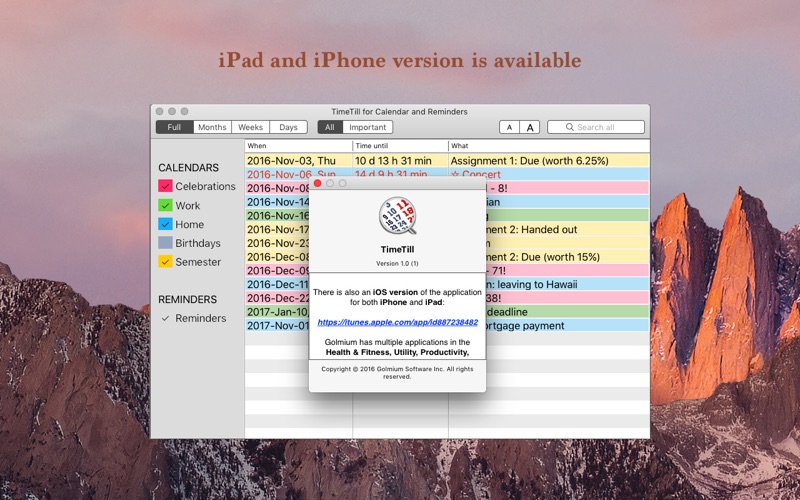Open the iTunes app store link
Screen dimensions: 800x500
point(397,322)
